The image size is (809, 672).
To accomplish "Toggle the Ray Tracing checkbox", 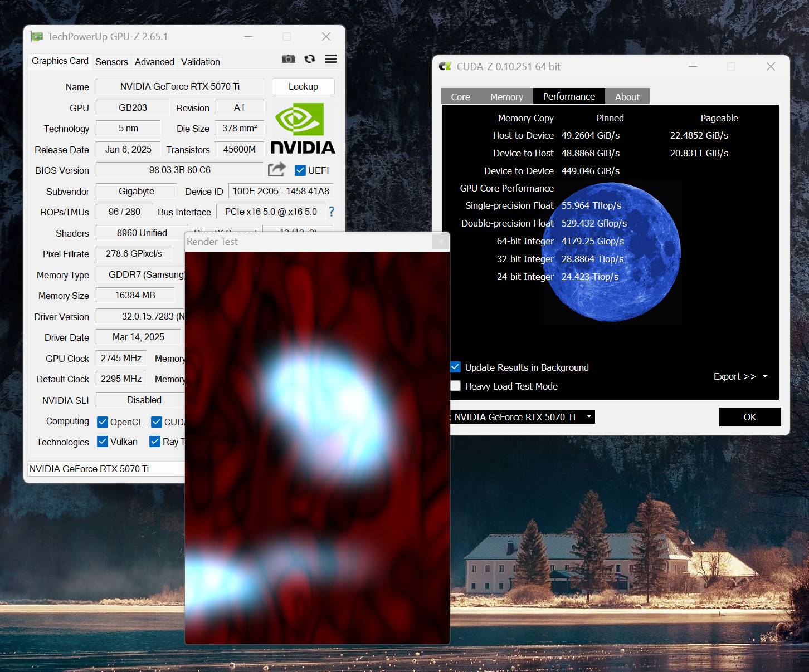I will pos(155,442).
